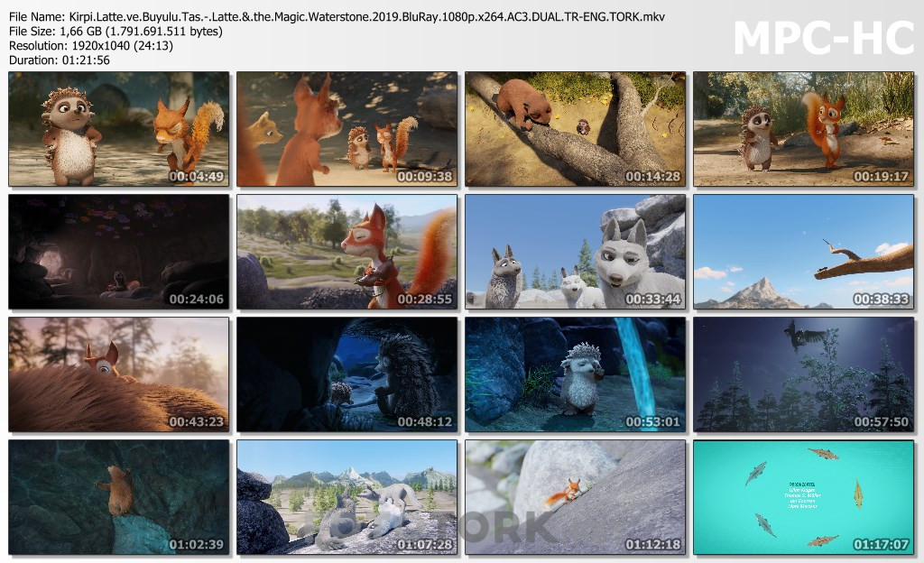Image resolution: width=924 pixels, height=563 pixels.
Task: Click the Duration 01:21:56 line
Action: [60, 60]
